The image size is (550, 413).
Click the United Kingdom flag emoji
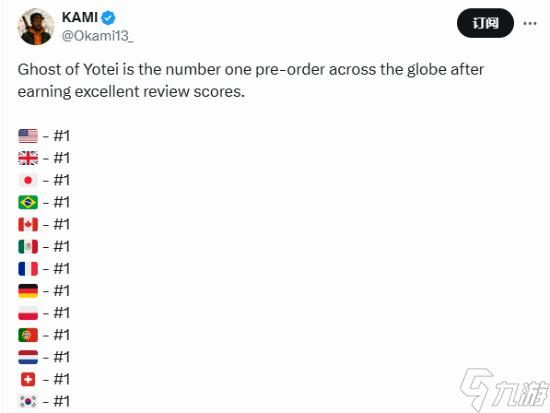[x=28, y=158]
